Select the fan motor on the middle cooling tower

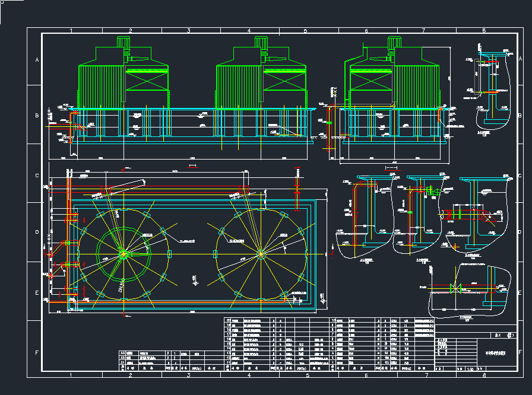tap(262, 42)
